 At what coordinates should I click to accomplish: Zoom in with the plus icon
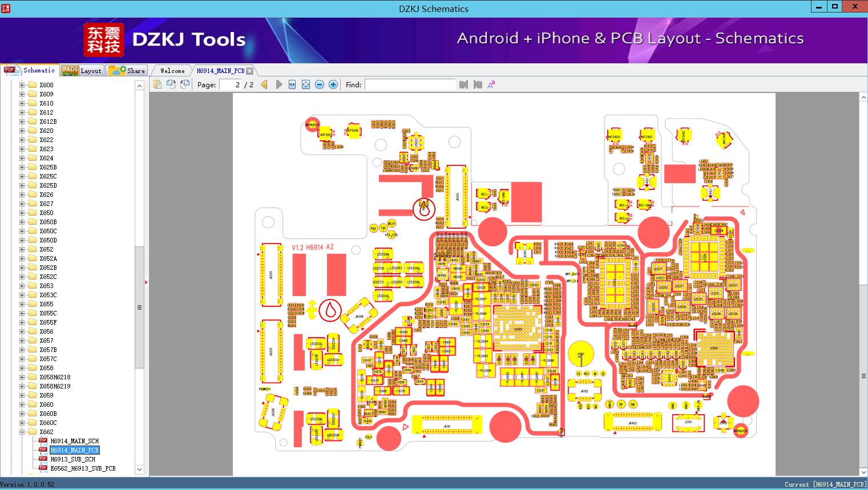333,84
